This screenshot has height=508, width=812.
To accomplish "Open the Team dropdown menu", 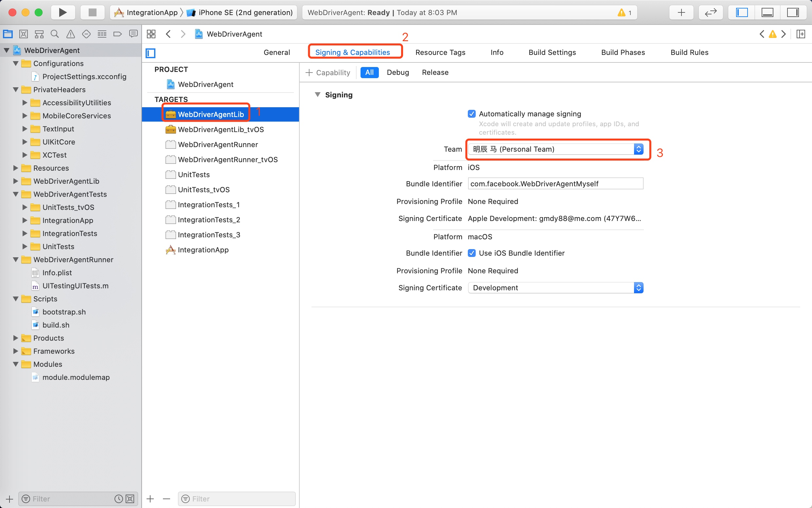I will pyautogui.click(x=555, y=149).
